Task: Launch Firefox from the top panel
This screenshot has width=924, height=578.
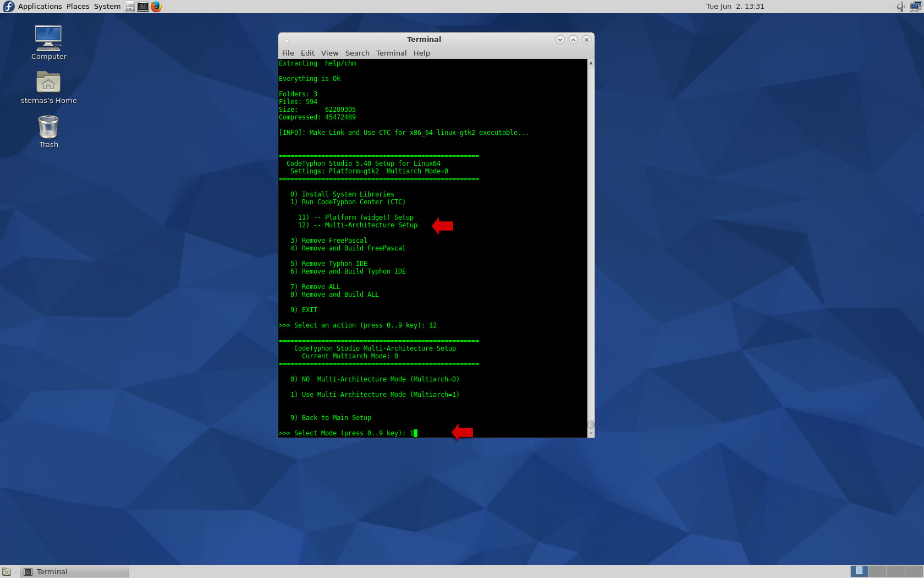Action: click(x=156, y=7)
